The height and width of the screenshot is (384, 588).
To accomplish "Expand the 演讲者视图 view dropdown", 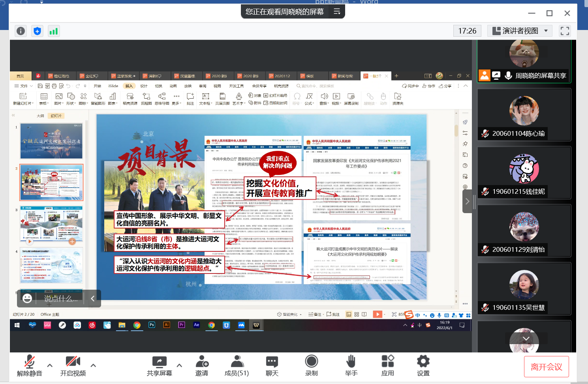I will (520, 31).
